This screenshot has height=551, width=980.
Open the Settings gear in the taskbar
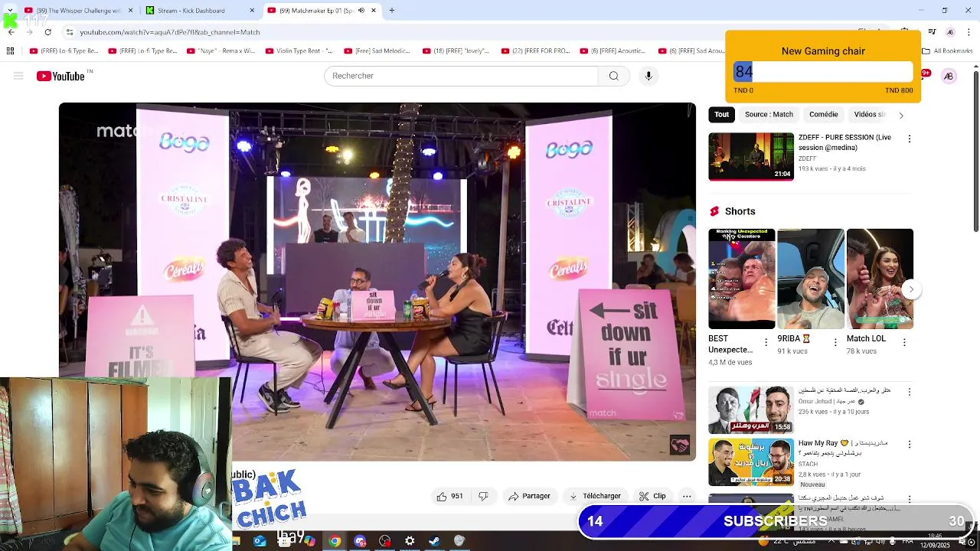point(410,541)
